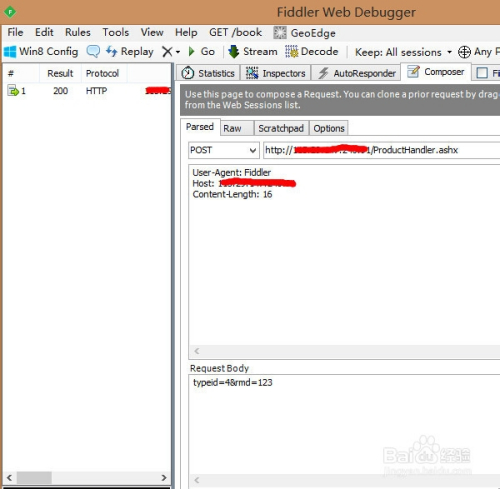Image resolution: width=500 pixels, height=489 pixels.
Task: Click the green Go play icon
Action: tap(191, 51)
